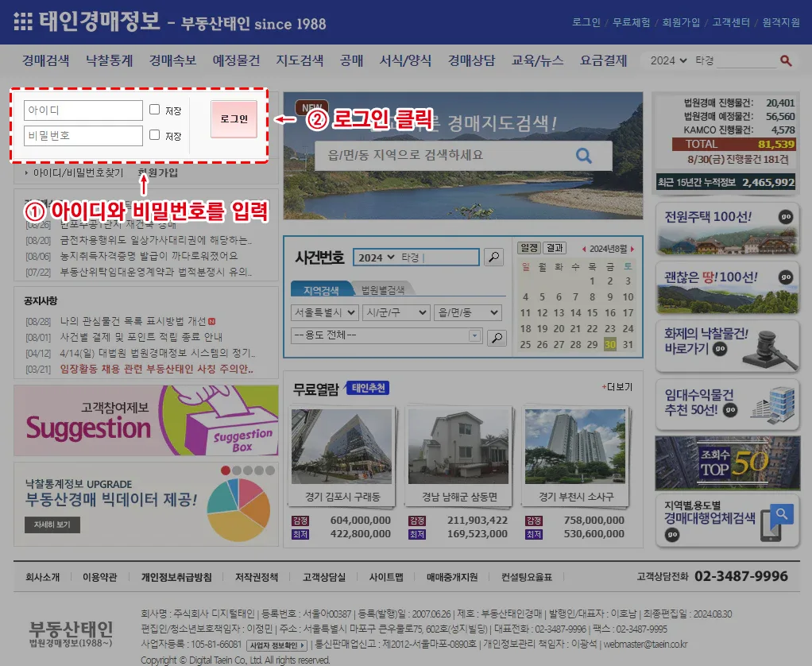Viewport: 812px width, 666px height.
Task: Click the go icon on 괜찮은 땅 100선 banner
Action: tap(786, 277)
